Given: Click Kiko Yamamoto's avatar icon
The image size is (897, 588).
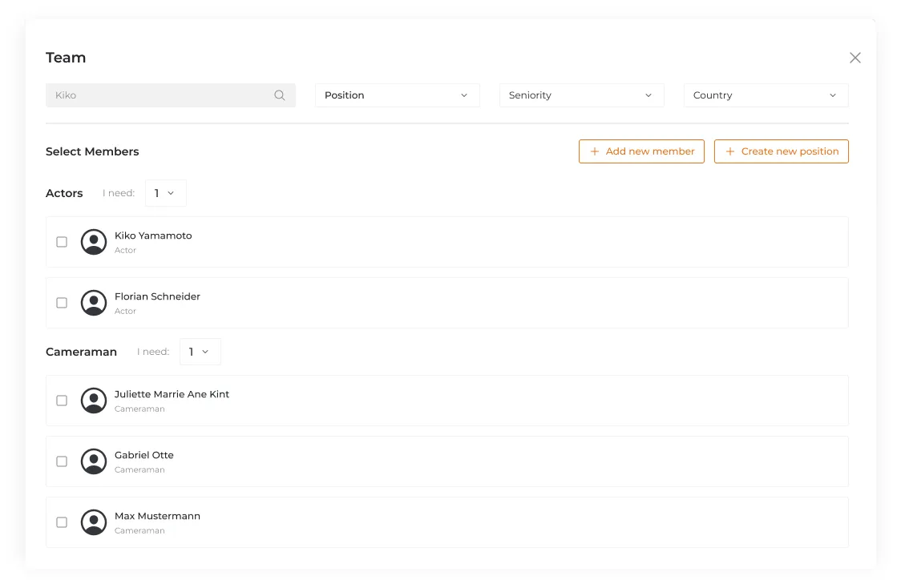Looking at the screenshot, I should [94, 242].
